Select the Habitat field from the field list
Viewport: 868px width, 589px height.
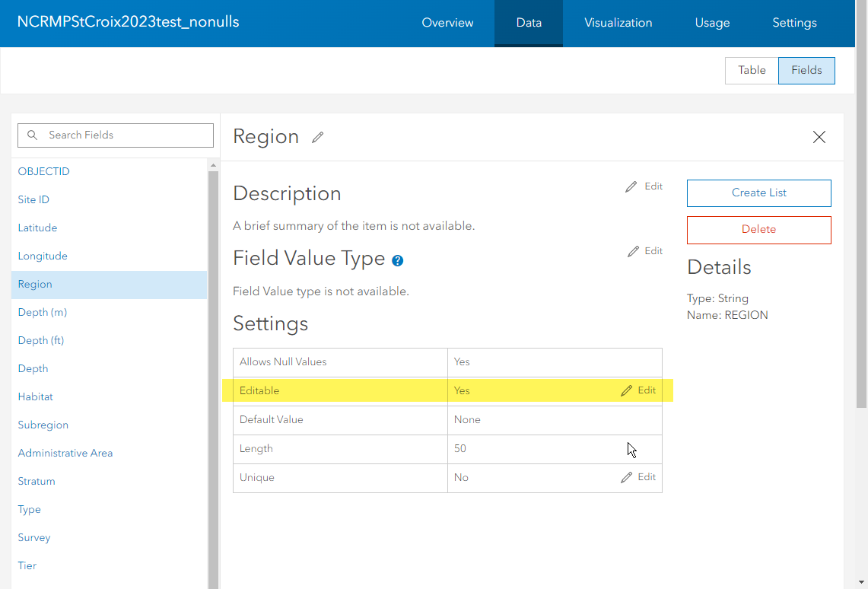(35, 396)
